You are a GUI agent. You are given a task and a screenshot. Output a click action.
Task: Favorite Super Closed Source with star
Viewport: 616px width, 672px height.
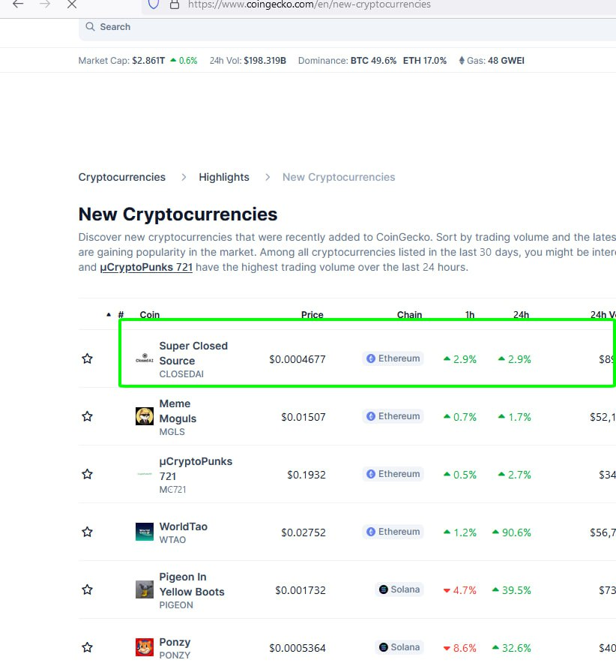click(x=88, y=358)
